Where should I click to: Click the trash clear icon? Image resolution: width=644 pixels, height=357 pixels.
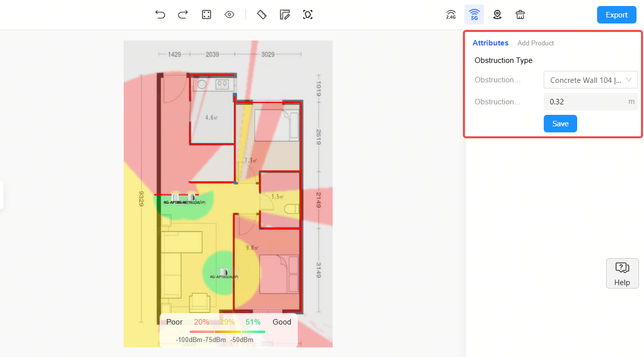coord(520,14)
